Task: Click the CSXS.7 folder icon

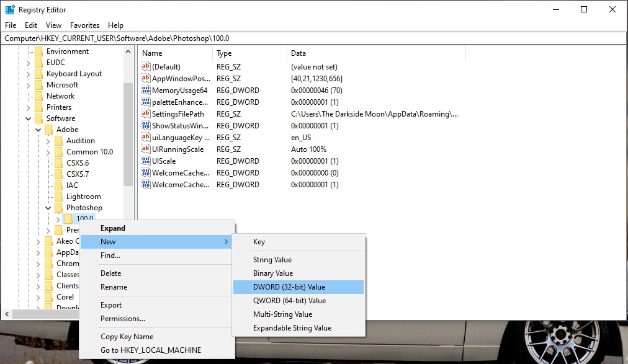Action: pos(59,174)
